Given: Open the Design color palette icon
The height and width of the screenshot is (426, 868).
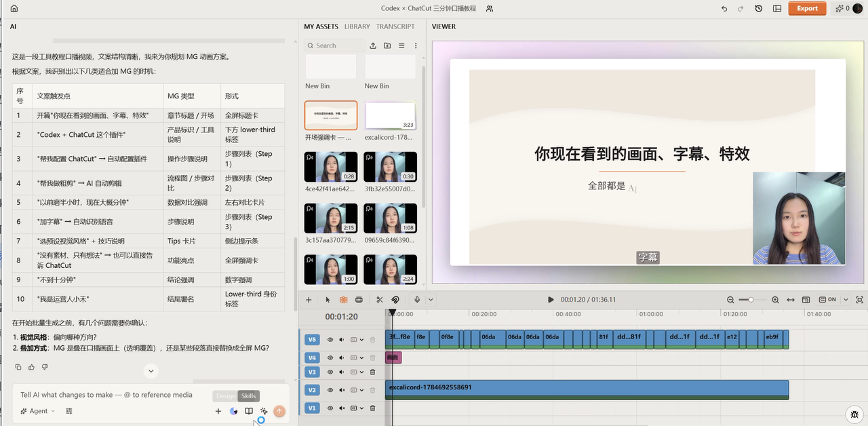Looking at the screenshot, I should (234, 411).
